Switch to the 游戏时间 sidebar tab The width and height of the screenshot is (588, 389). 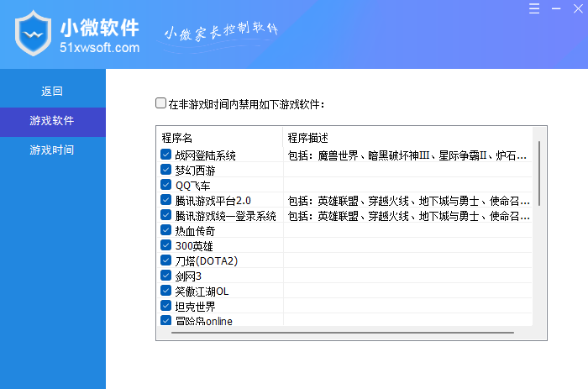pos(52,150)
